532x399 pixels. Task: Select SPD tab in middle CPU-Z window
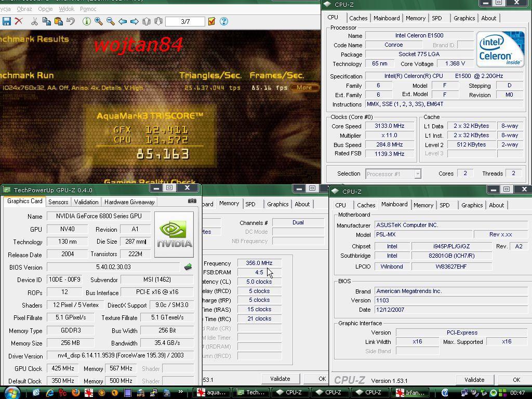pos(250,204)
